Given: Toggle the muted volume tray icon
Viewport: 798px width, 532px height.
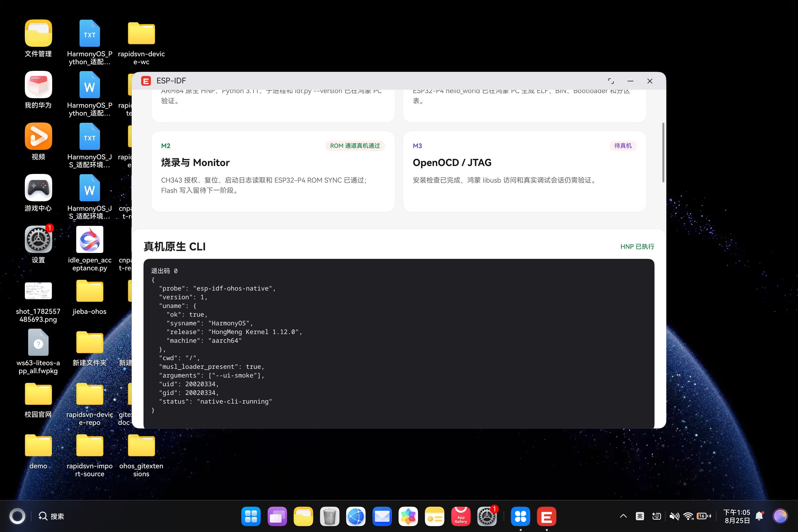Looking at the screenshot, I should (x=674, y=516).
